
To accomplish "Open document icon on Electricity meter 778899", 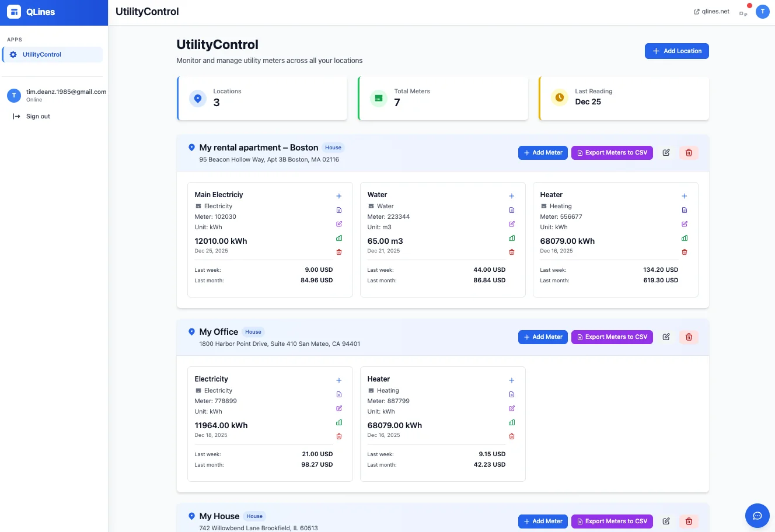I will [339, 394].
